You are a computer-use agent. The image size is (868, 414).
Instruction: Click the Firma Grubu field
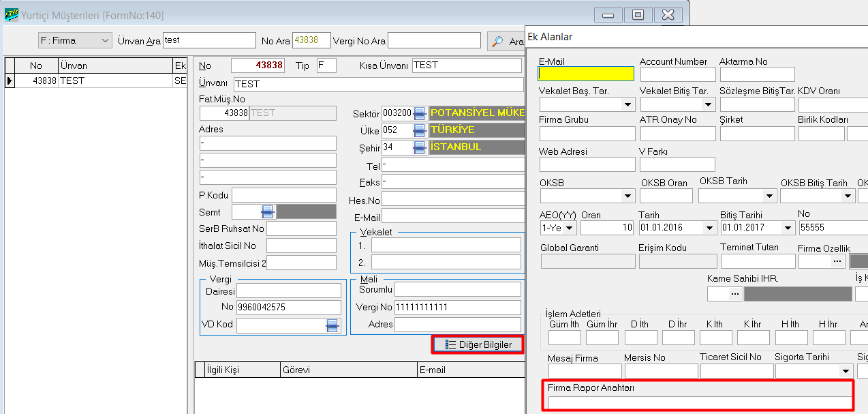click(587, 134)
